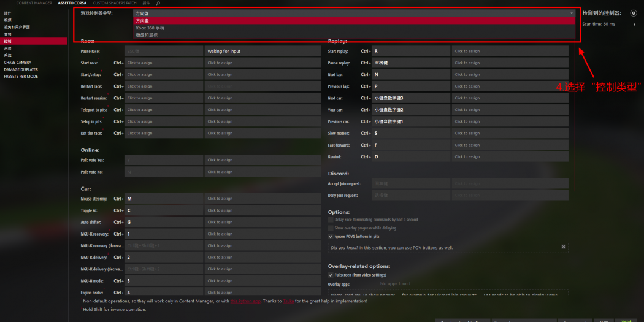Assign first Start race key binding

164,63
